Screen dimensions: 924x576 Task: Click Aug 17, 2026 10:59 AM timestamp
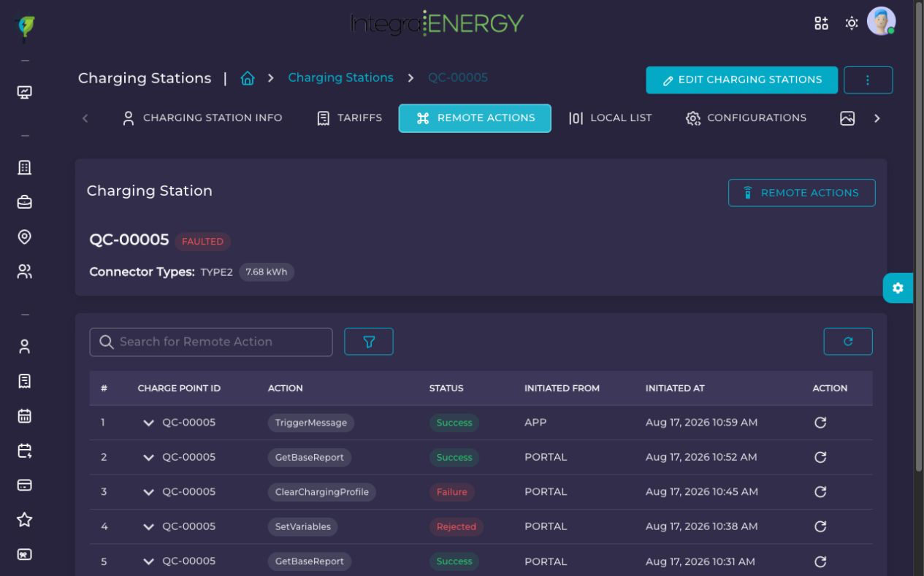coord(701,423)
